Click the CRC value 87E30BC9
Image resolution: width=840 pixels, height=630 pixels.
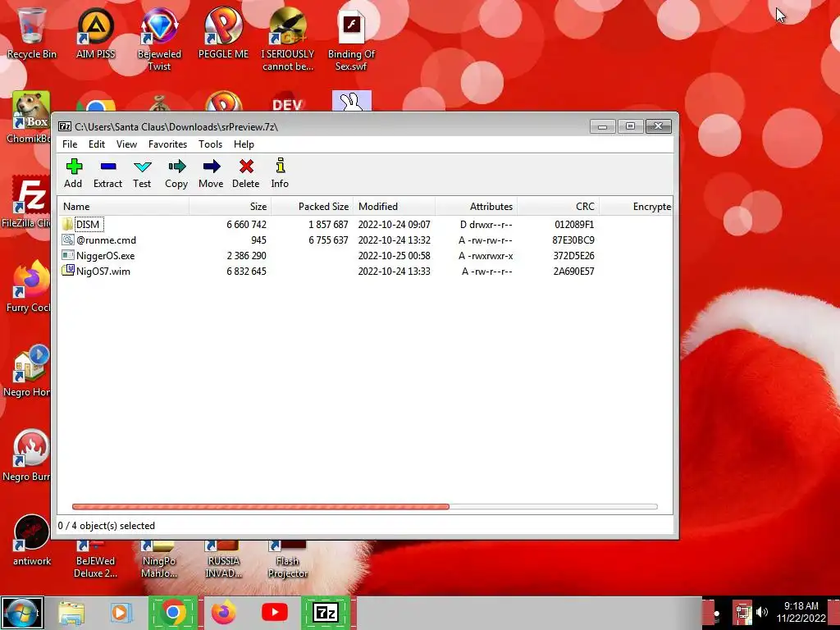[x=573, y=240]
